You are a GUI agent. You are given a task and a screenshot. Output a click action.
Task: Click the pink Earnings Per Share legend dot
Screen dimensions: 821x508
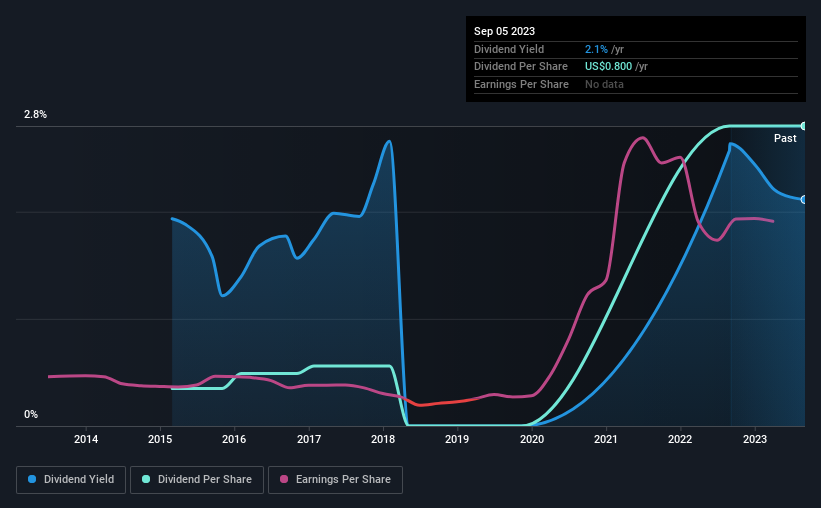tap(284, 479)
